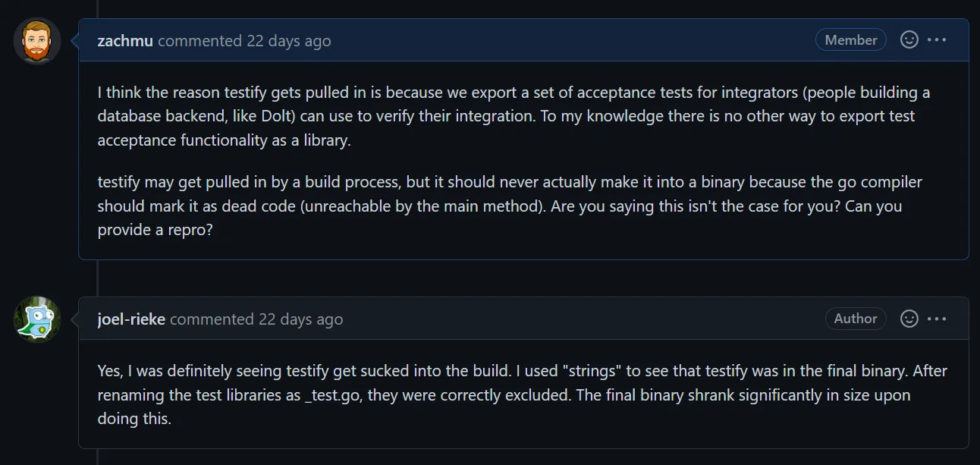
Task: Click the Member badge
Action: pos(850,40)
